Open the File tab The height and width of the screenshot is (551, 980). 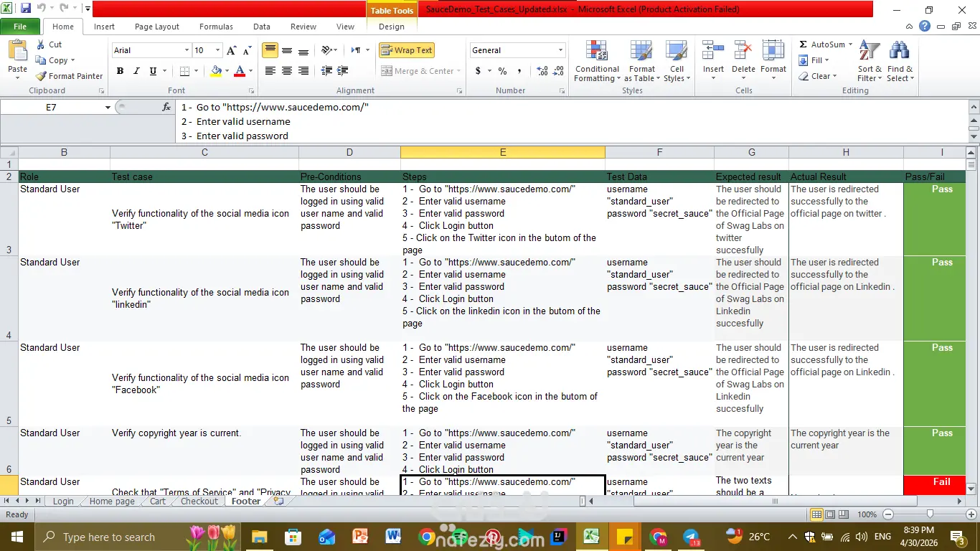(20, 27)
